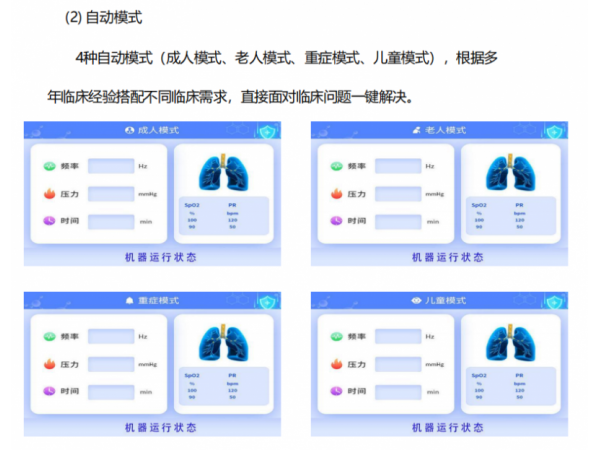Click the flame 压力 icon in 老人模式 panel
This screenshot has height=450, width=600.
coord(334,193)
